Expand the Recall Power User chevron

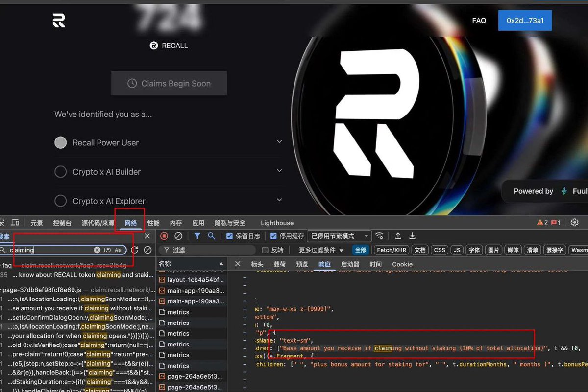click(x=279, y=142)
